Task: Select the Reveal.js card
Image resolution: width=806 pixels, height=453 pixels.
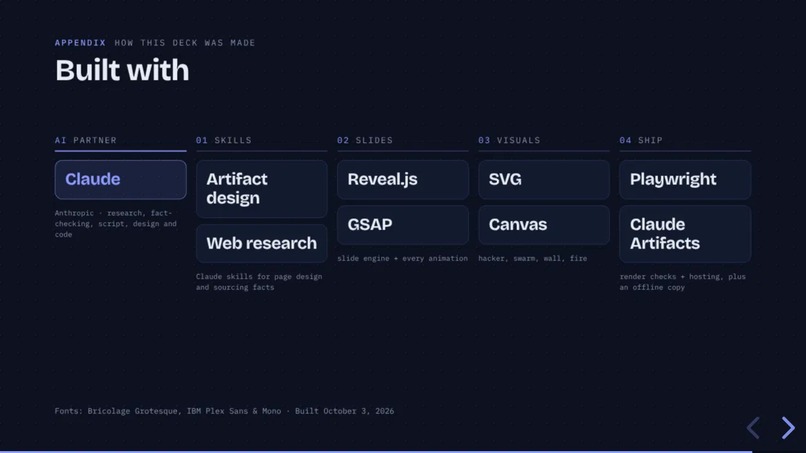Action: tap(402, 179)
